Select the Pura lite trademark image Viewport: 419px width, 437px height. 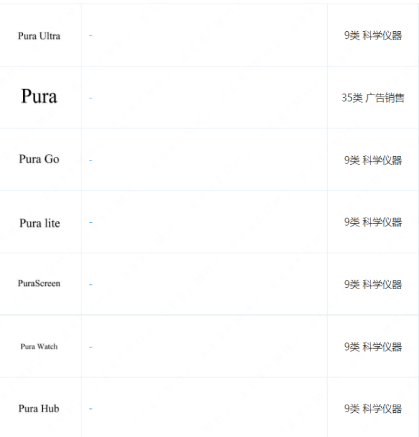40,223
